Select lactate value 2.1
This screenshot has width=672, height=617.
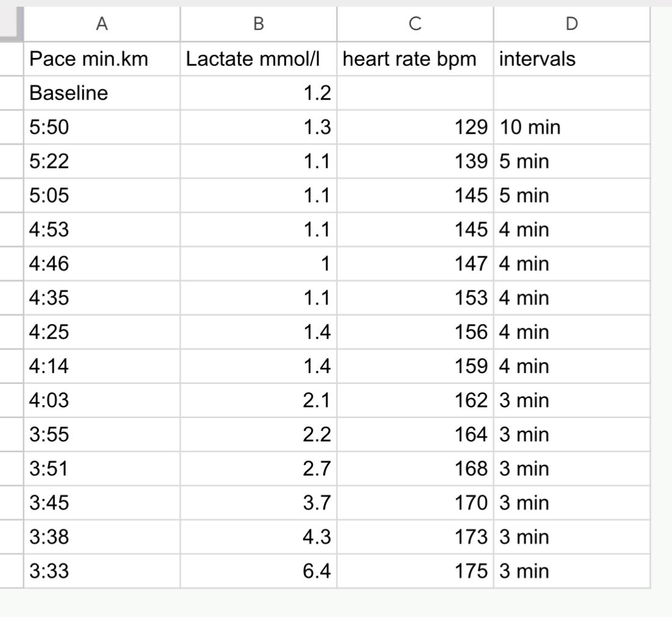click(x=259, y=400)
